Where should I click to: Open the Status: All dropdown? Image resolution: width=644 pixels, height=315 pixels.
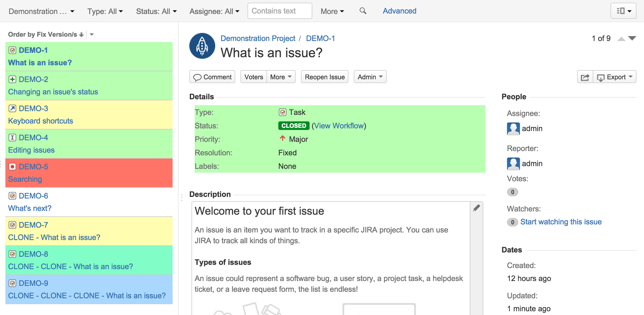pyautogui.click(x=156, y=11)
